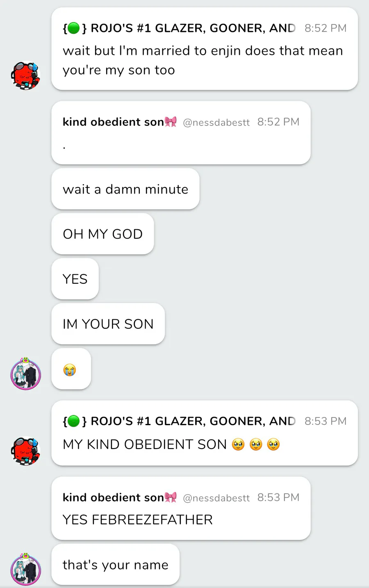
Task: Tap the 8:53 PM timestamp on the ROJO message
Action: 326,421
